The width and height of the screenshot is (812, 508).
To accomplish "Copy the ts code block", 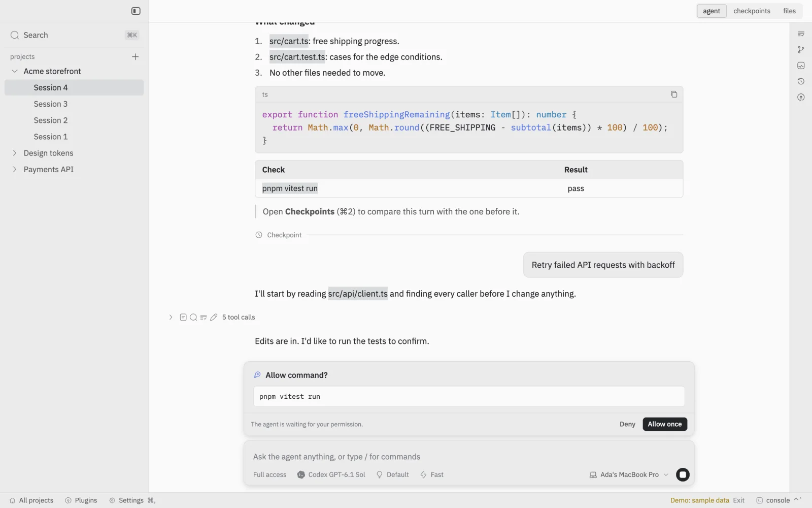I will tap(674, 94).
